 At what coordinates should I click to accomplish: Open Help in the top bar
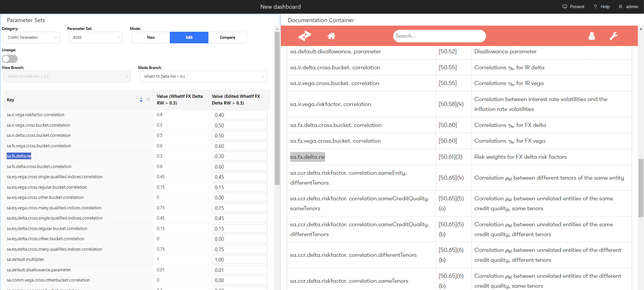[602, 6]
